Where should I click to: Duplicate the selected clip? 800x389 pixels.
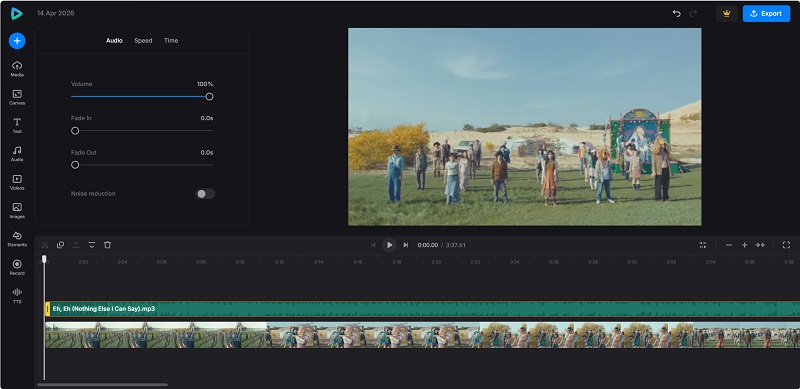pos(60,245)
